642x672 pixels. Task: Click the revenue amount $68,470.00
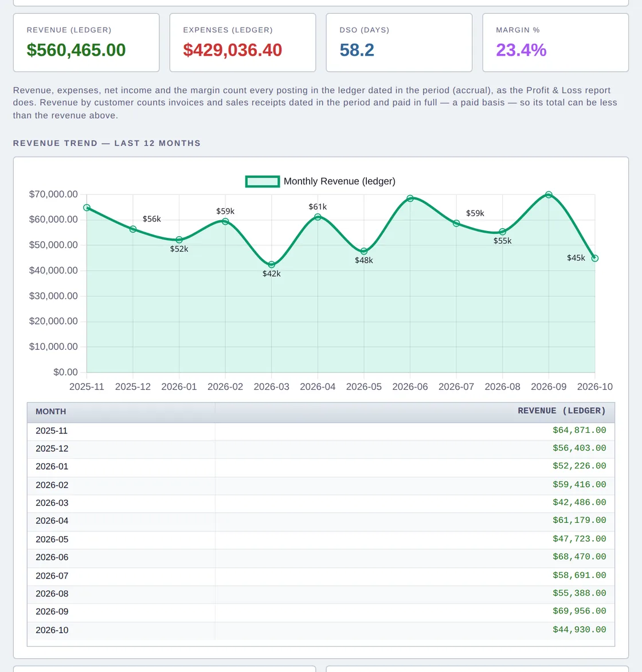(580, 557)
